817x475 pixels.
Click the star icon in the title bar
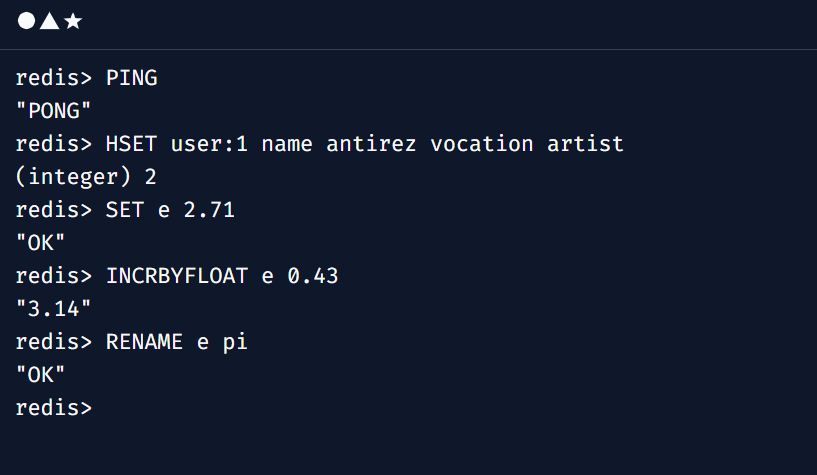(73, 21)
